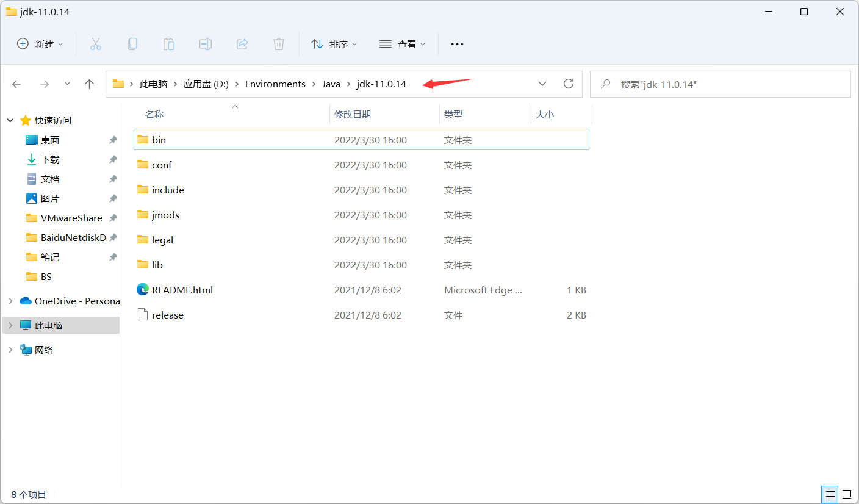The width and height of the screenshot is (859, 504).
Task: Click the folder icon of jmods
Action: point(143,215)
